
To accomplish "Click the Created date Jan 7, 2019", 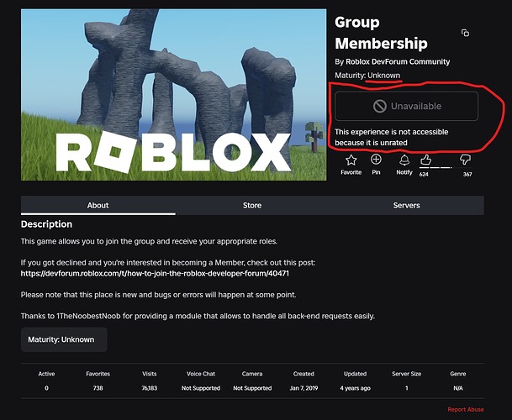I will point(304,388).
